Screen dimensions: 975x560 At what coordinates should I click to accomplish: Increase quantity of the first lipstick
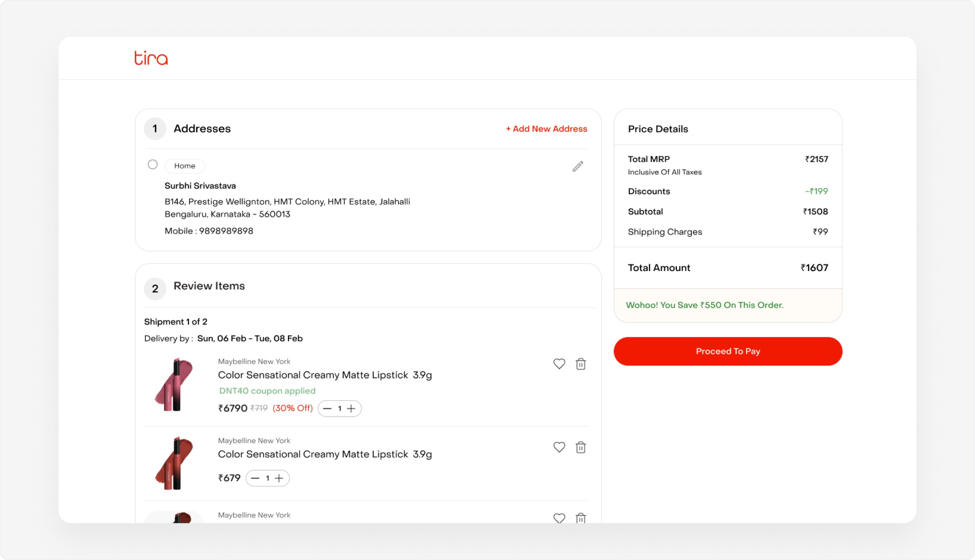click(x=351, y=408)
